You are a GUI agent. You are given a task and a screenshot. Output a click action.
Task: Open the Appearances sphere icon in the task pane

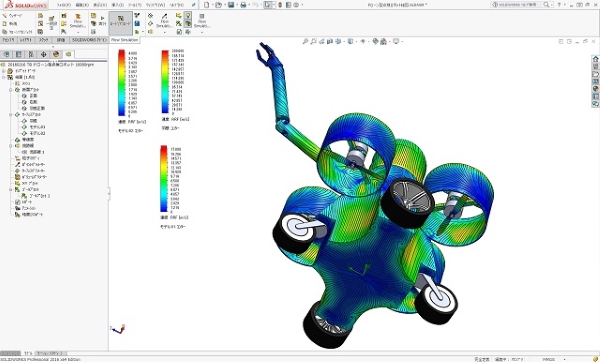(x=595, y=89)
